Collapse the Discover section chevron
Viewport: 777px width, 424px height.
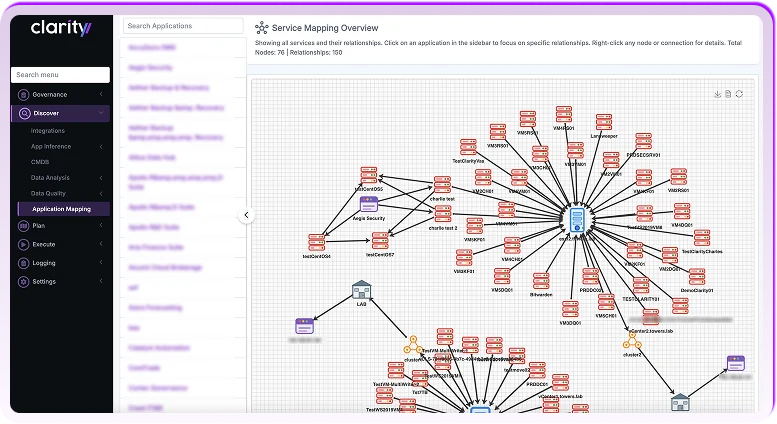tap(101, 113)
